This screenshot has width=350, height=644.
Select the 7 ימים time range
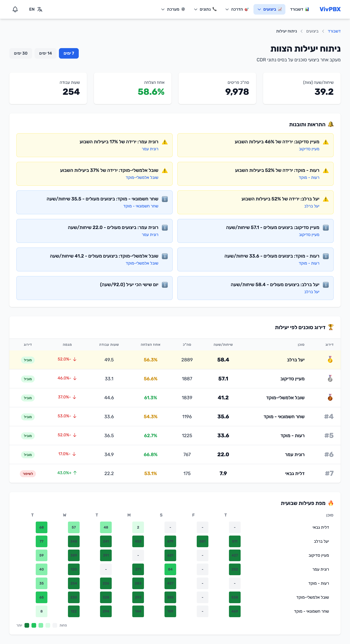click(x=69, y=53)
